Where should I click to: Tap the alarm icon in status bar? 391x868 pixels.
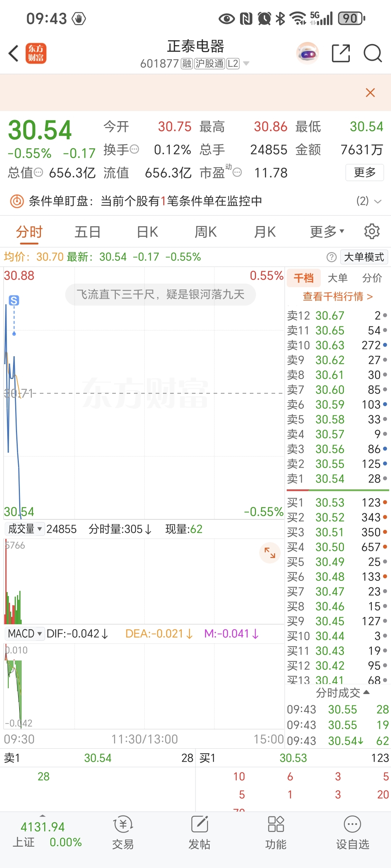(264, 18)
